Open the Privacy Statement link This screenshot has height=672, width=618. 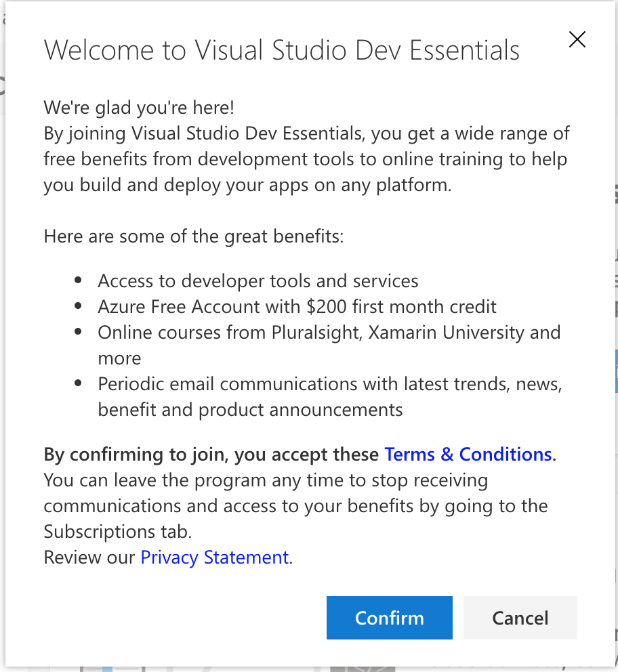(x=215, y=558)
